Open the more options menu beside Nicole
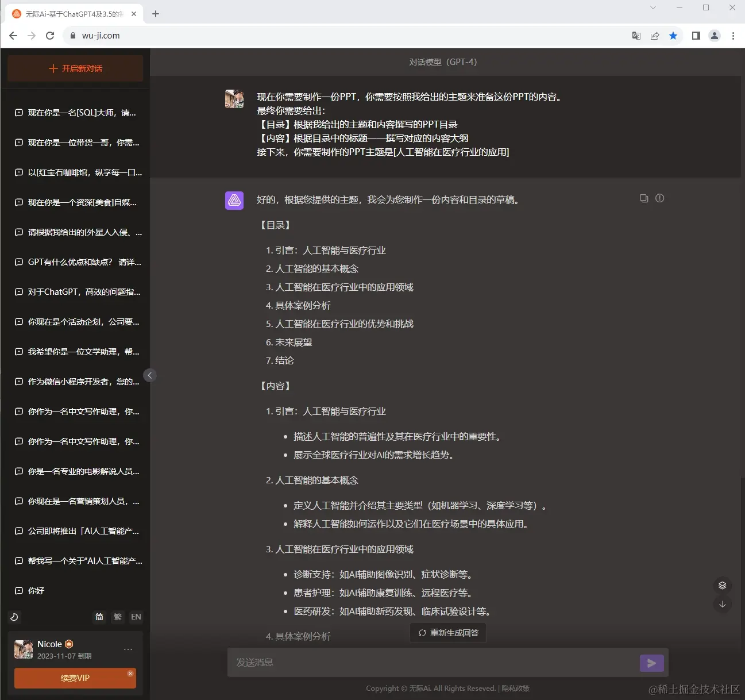 128,649
